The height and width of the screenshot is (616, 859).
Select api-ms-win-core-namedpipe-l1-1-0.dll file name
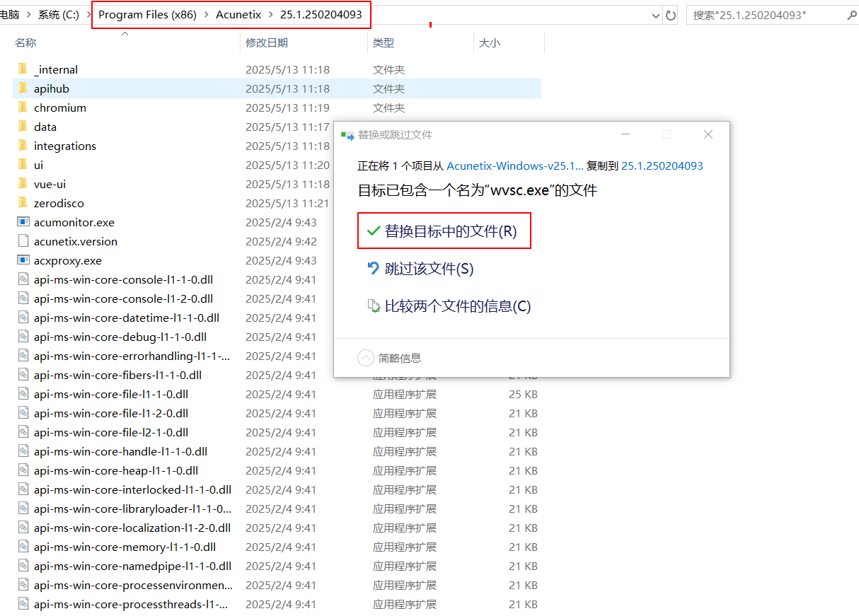click(x=132, y=566)
